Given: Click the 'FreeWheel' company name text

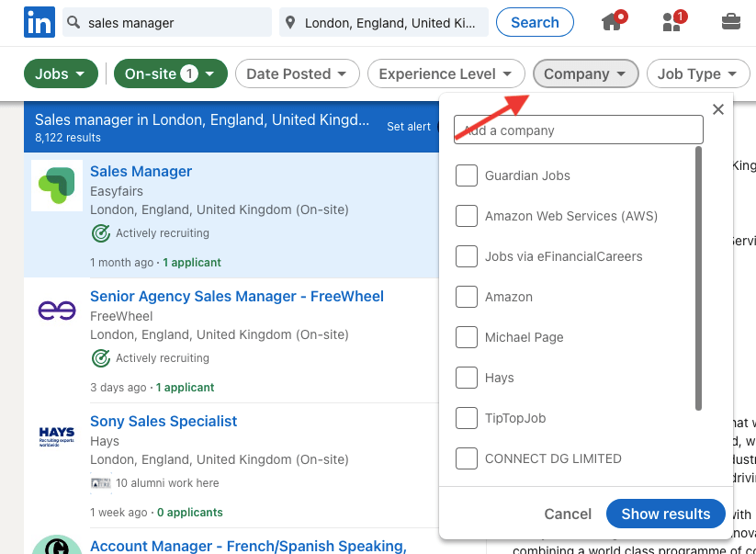Looking at the screenshot, I should coord(121,316).
